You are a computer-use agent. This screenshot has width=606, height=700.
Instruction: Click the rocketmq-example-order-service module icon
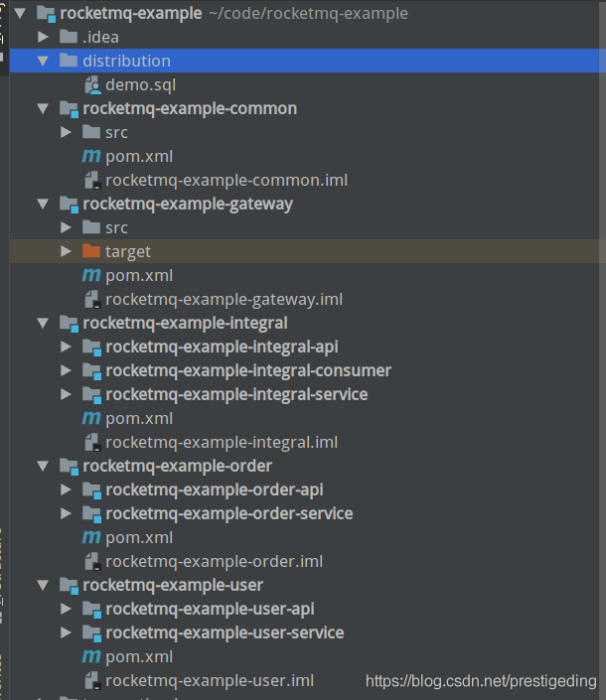pyautogui.click(x=91, y=514)
